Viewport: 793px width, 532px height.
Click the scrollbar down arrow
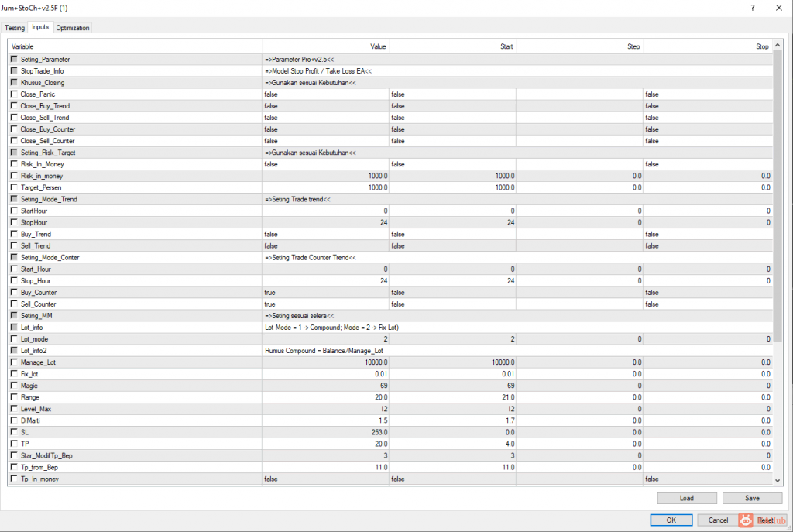(x=778, y=480)
